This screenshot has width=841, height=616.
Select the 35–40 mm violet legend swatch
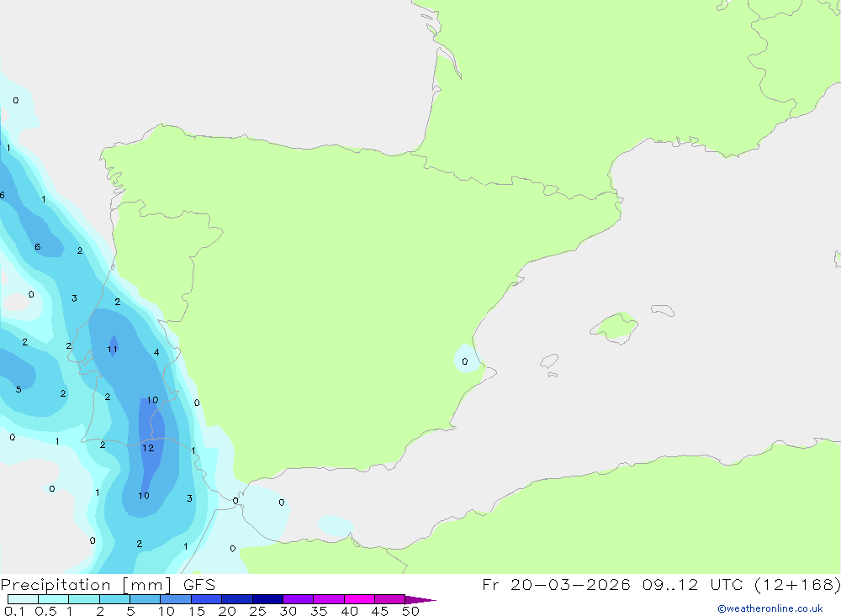(329, 599)
